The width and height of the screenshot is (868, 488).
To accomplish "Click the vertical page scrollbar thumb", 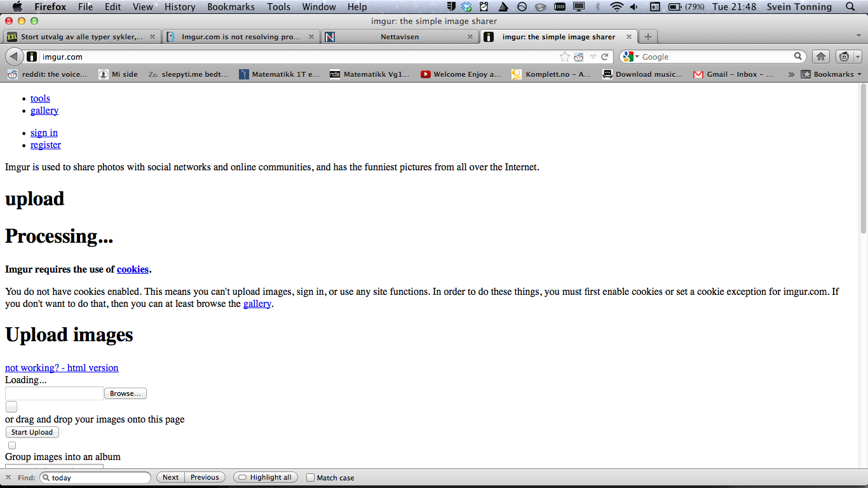I will coord(864,159).
